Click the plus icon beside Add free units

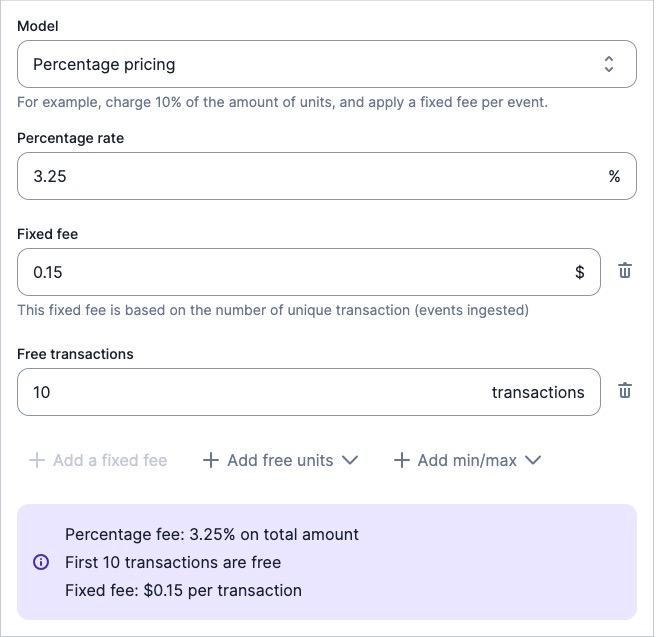(211, 460)
